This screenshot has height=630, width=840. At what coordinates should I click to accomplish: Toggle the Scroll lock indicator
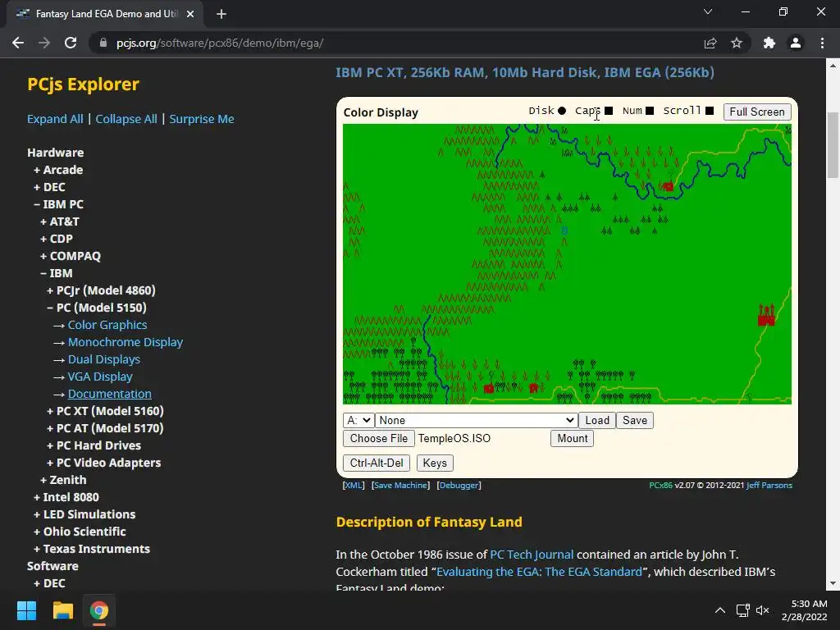coord(710,111)
